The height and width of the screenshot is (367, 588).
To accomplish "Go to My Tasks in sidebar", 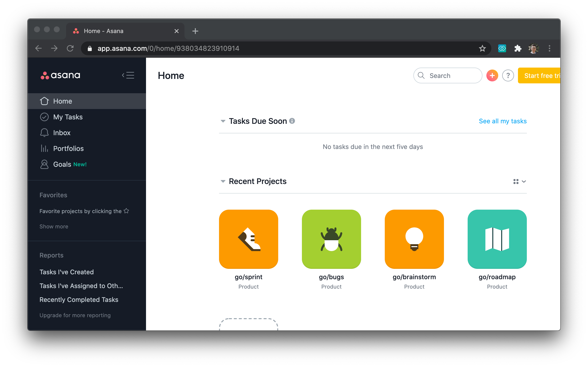I will click(x=68, y=117).
